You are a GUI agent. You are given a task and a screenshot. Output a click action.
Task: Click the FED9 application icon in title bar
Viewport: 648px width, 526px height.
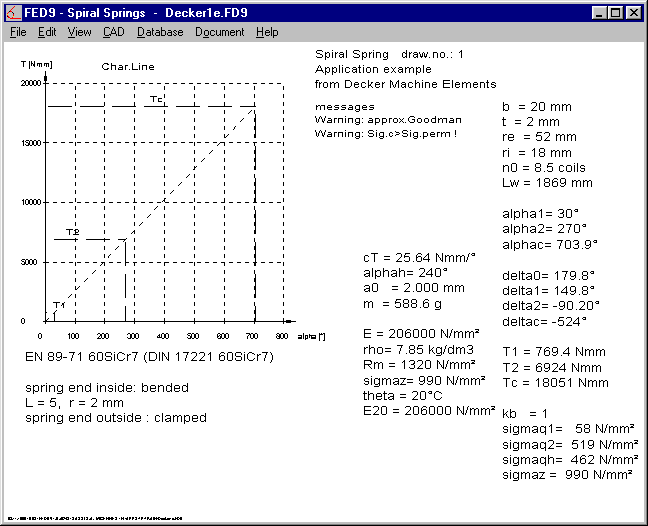tap(14, 13)
